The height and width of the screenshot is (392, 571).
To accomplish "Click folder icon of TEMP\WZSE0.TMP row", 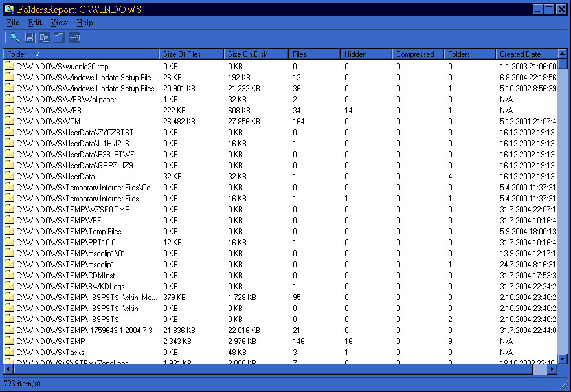I will 10,209.
